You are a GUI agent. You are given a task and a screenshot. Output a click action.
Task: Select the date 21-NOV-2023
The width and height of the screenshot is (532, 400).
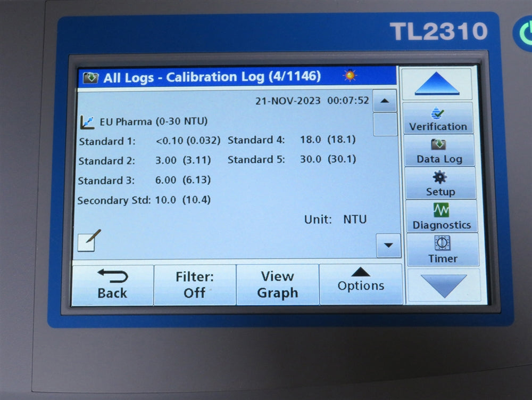288,101
